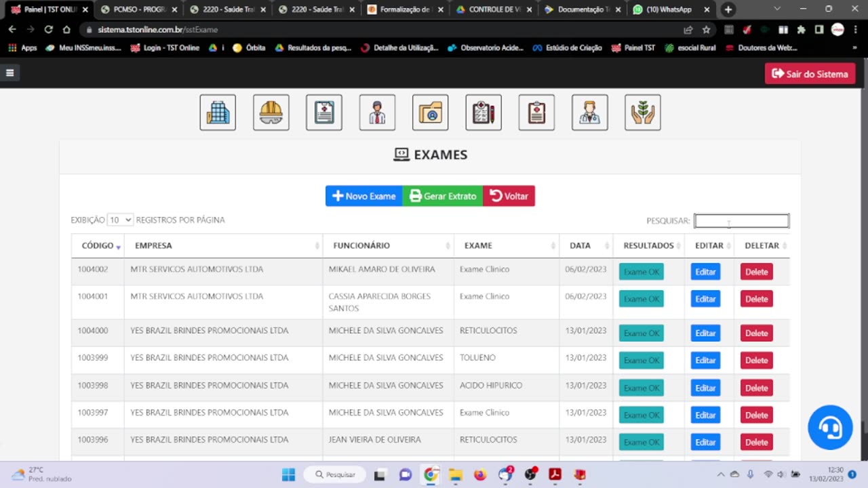This screenshot has width=868, height=488.
Task: Open Firefox from the taskbar
Action: coord(480,474)
